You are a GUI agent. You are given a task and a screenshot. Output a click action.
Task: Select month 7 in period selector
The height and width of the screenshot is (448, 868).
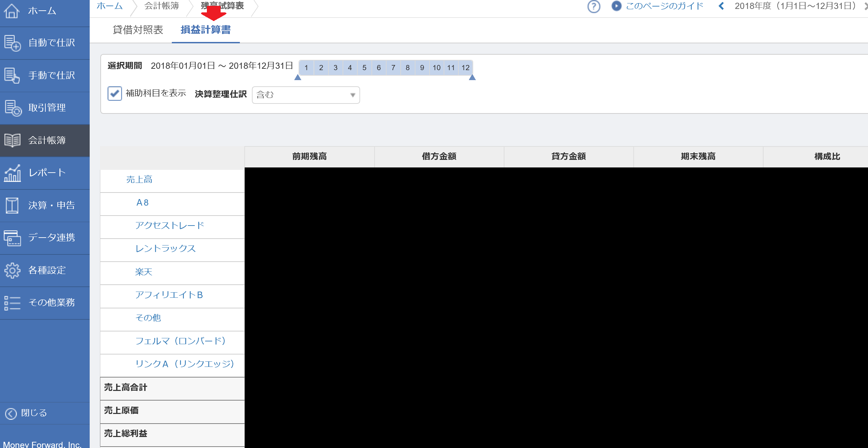click(393, 68)
